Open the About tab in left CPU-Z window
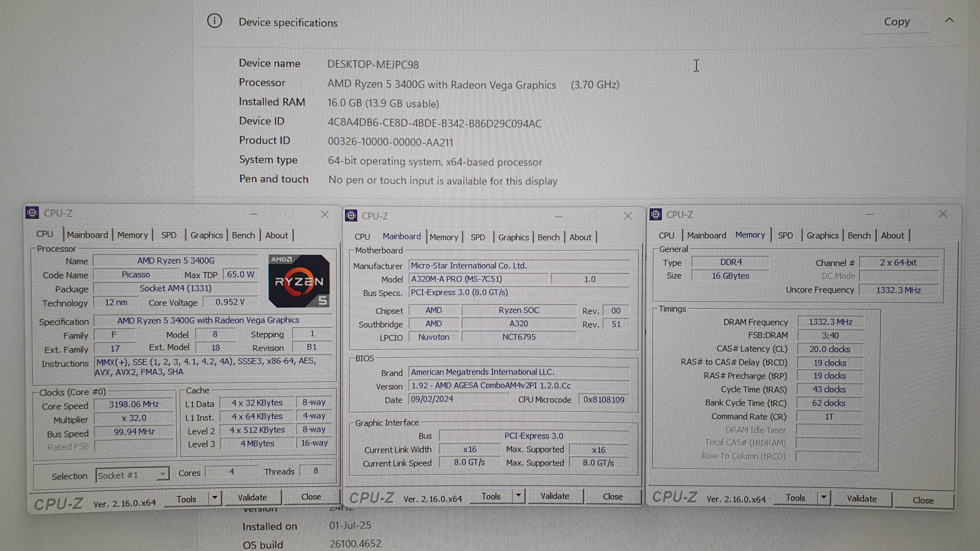This screenshot has width=980, height=551. tap(277, 235)
